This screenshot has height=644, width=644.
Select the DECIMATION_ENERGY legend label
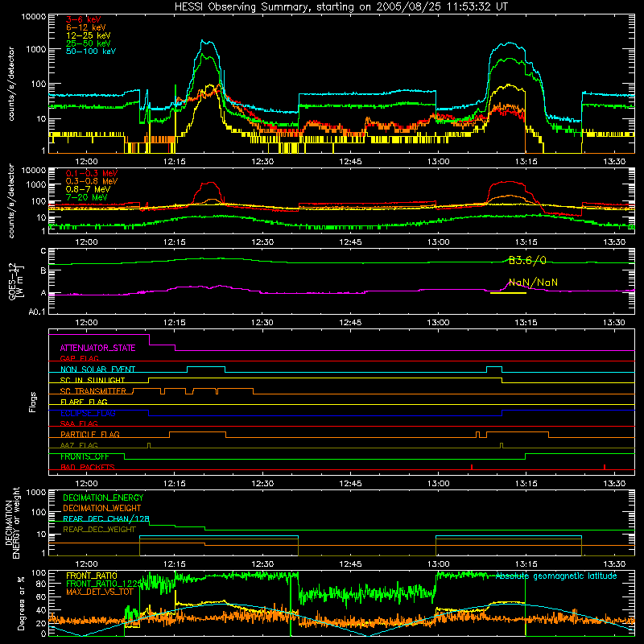[103, 497]
